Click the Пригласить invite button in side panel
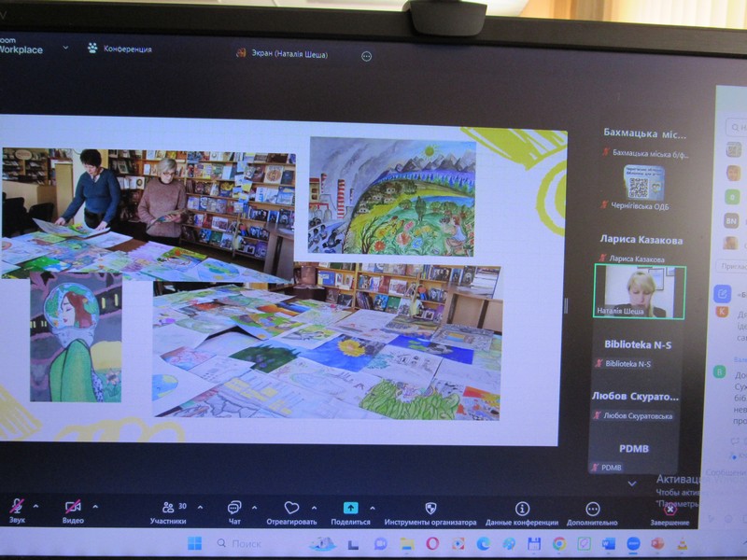 pos(732,266)
